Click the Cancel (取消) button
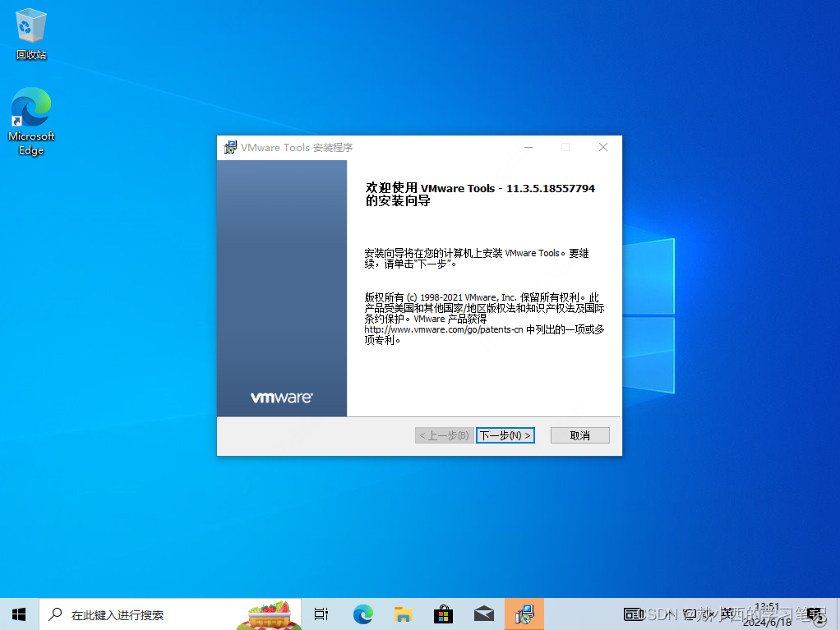This screenshot has width=840, height=630. click(579, 435)
